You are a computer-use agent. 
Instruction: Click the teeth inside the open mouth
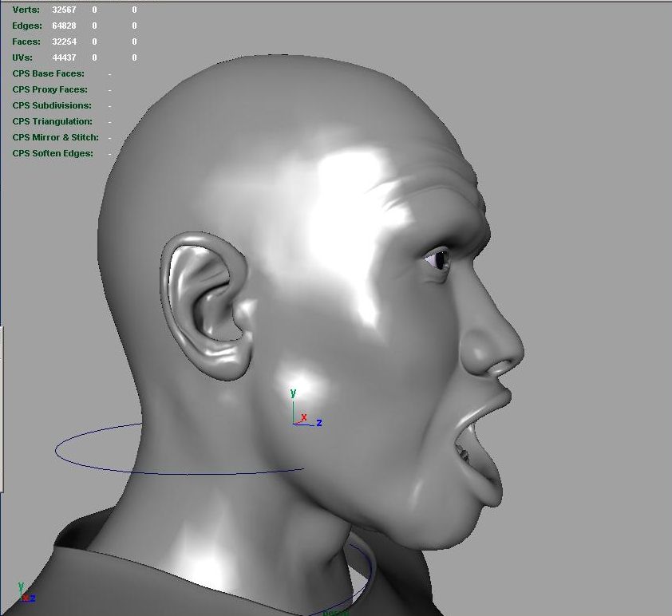pos(463,455)
